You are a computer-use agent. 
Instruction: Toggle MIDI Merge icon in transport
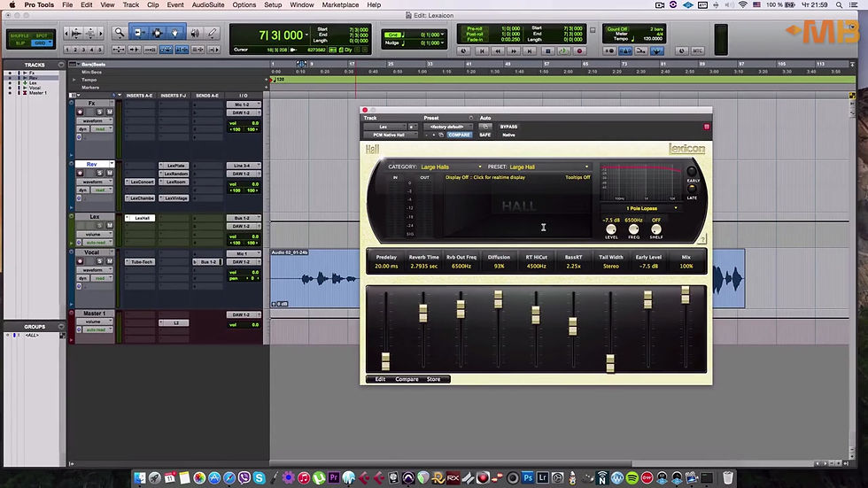pyautogui.click(x=640, y=50)
